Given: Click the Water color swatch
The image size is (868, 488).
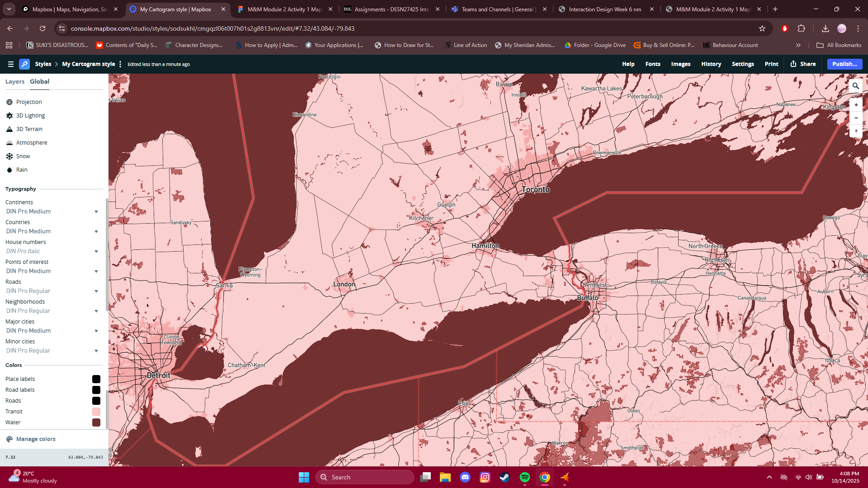Looking at the screenshot, I should tap(96, 422).
